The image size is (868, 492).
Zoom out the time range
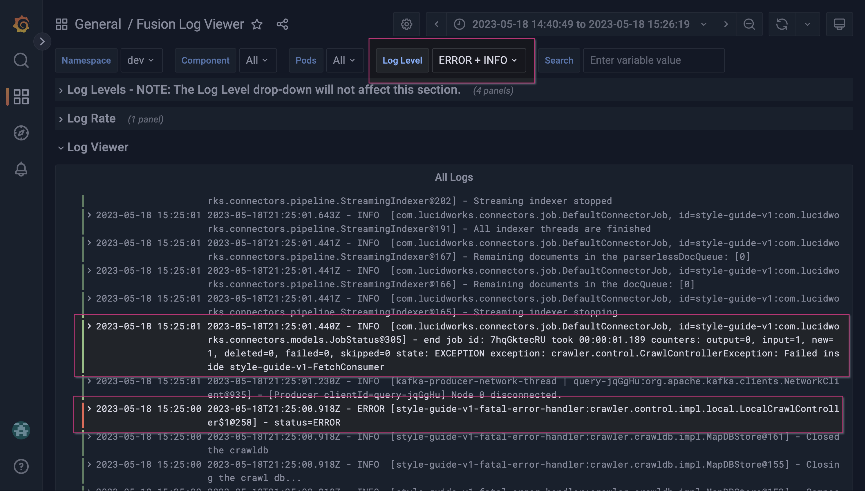[749, 24]
